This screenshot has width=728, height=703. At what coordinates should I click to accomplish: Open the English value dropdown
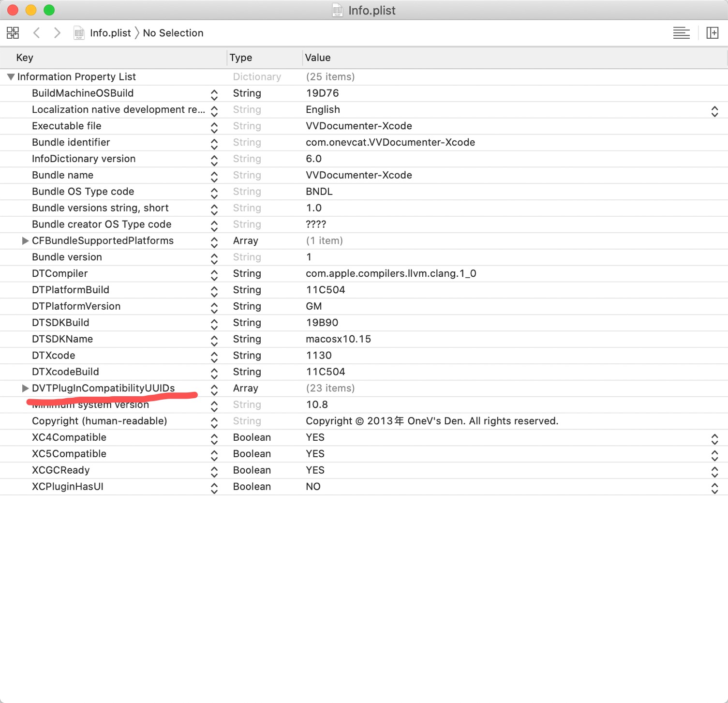coord(714,111)
